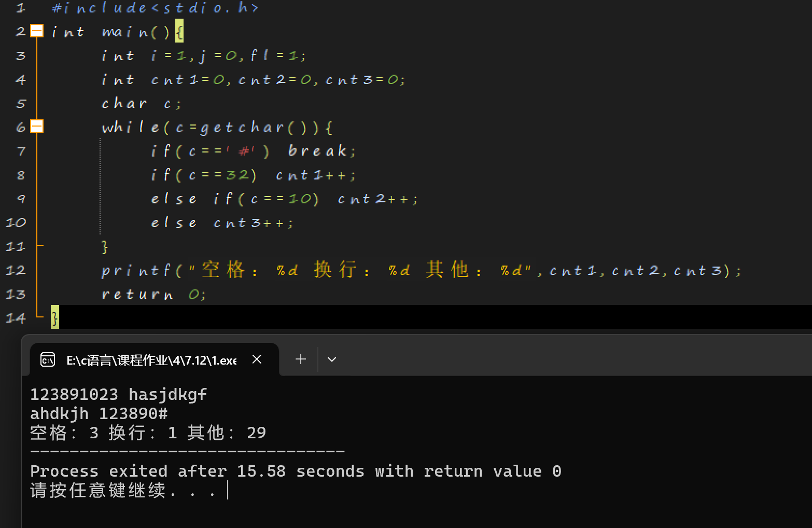Close the 1.exe terminal tab
This screenshot has width=812, height=528.
point(257,359)
